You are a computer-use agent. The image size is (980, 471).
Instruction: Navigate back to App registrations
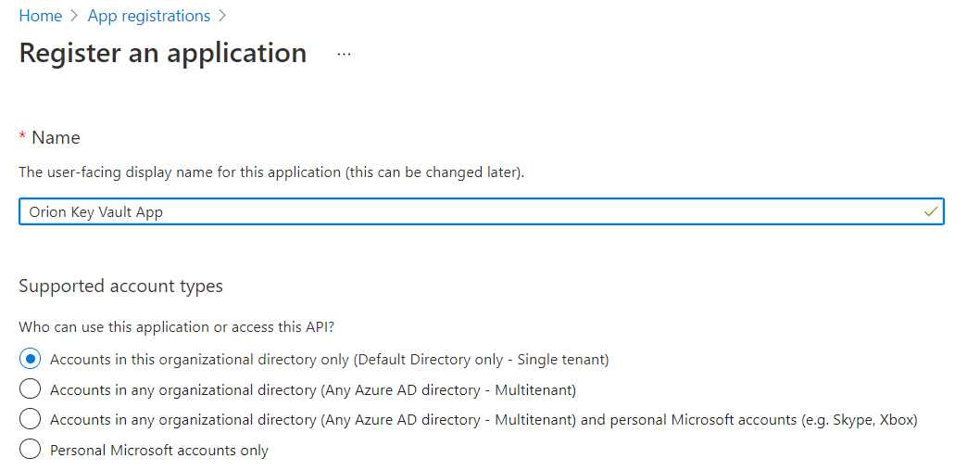pyautogui.click(x=148, y=16)
